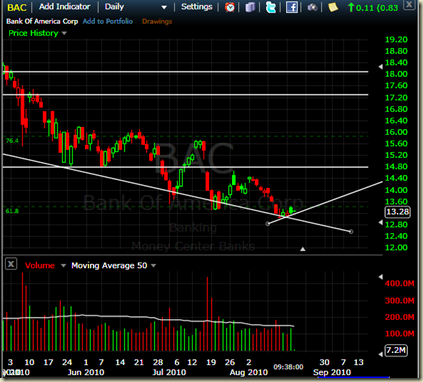Share chart via the Twitter icon
This screenshot has width=423, height=382.
tap(271, 7)
